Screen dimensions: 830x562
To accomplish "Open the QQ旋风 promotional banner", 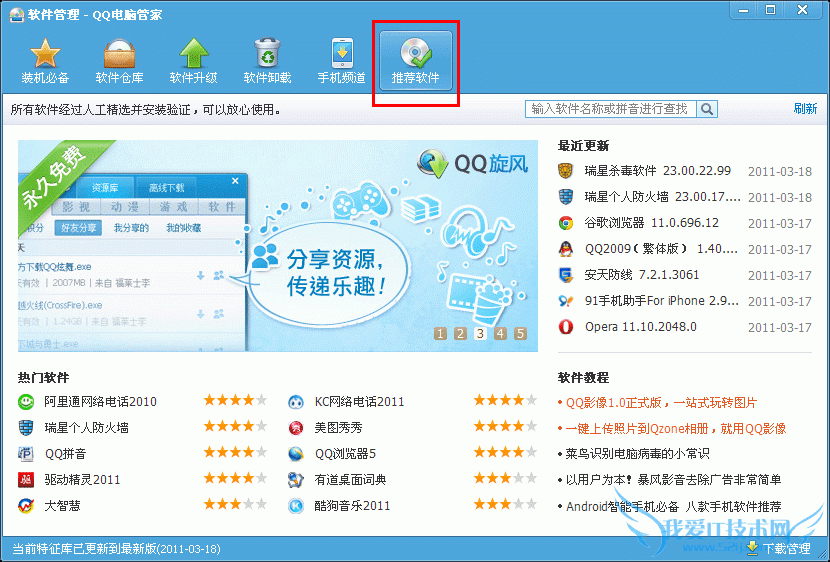I will pyautogui.click(x=278, y=246).
